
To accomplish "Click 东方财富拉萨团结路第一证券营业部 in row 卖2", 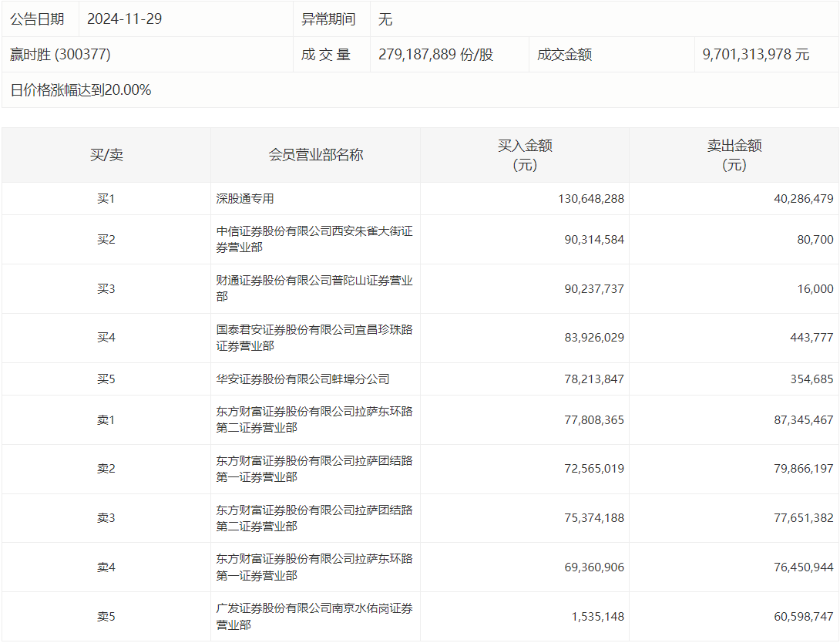I will (314, 469).
